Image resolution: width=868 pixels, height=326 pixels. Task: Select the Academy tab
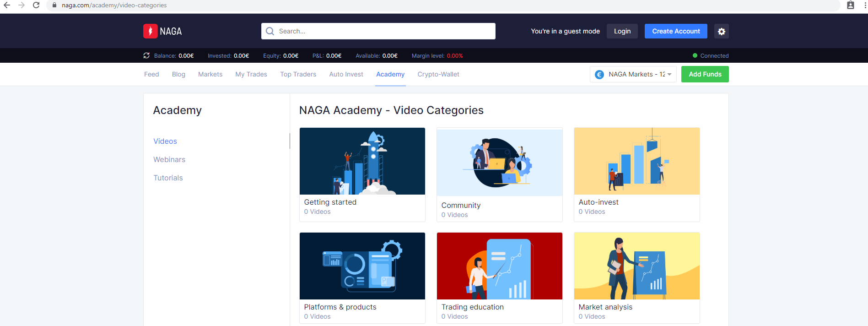tap(390, 74)
